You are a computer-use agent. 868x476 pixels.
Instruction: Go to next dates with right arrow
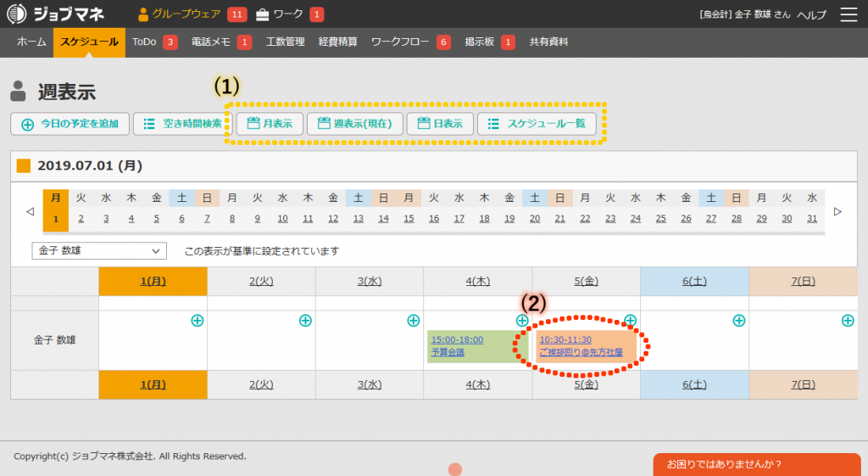(837, 211)
